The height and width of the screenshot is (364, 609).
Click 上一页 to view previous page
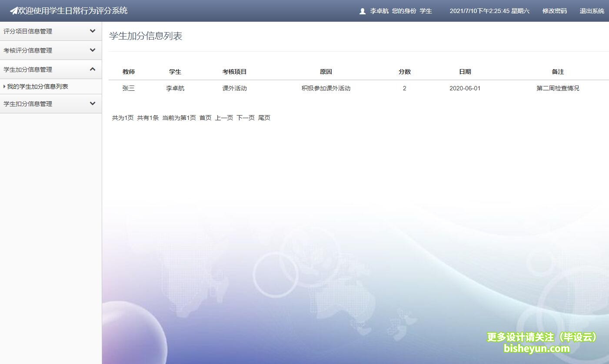(x=224, y=117)
